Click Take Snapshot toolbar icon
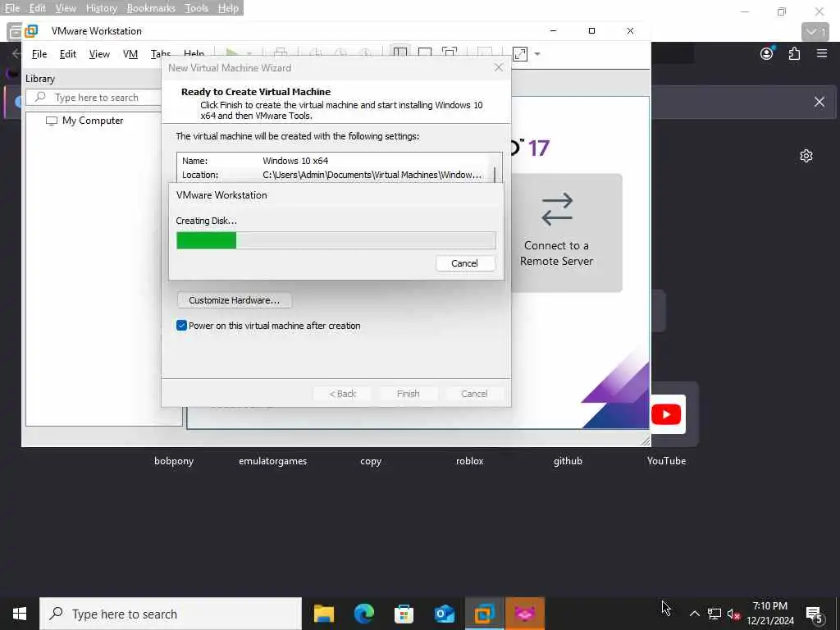Viewport: 840px width, 630px height. tap(316, 53)
